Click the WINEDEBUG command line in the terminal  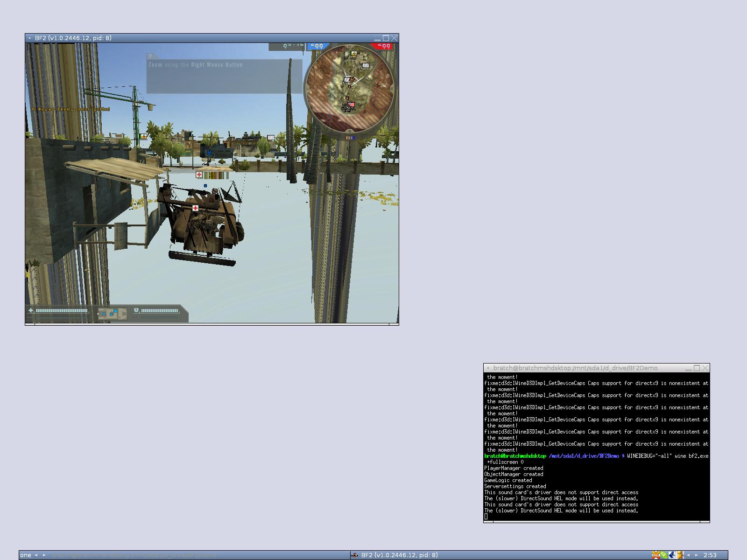(596, 459)
